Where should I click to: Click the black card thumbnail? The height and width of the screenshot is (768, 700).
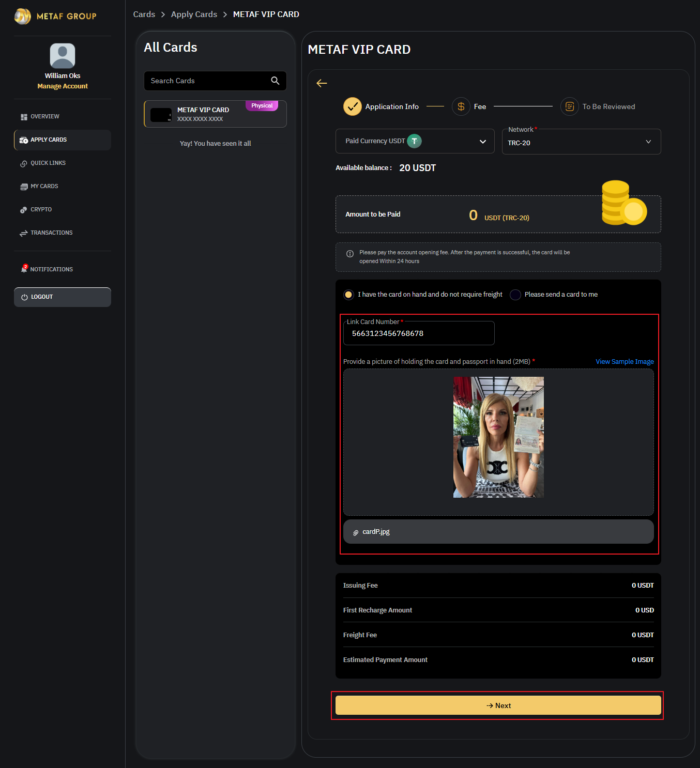point(161,115)
